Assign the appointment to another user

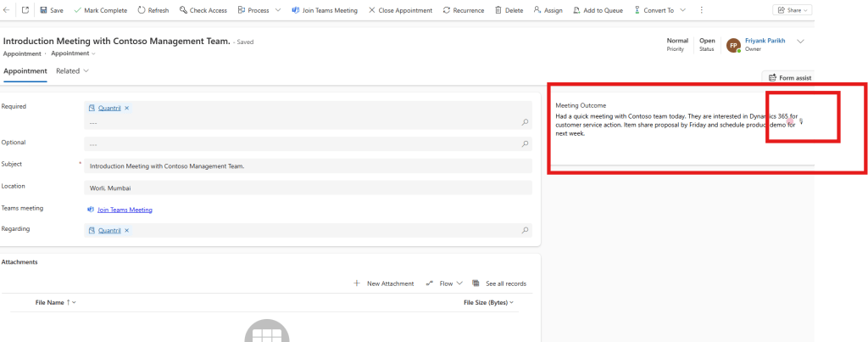point(548,10)
